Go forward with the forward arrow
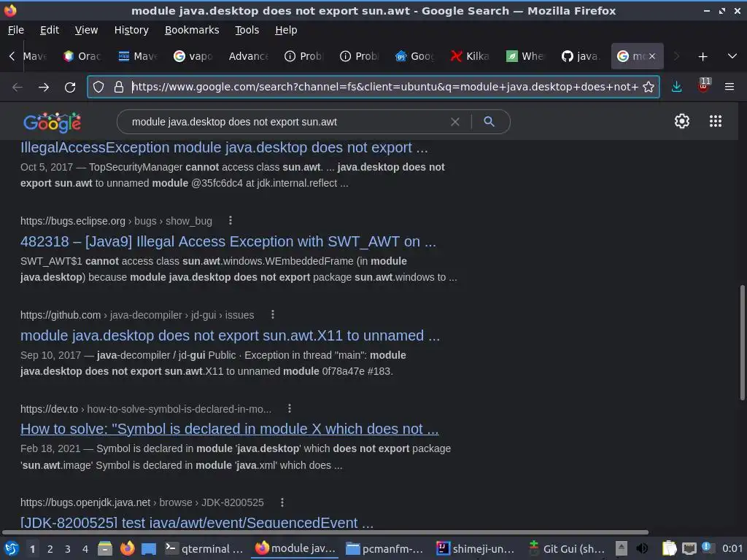The width and height of the screenshot is (747, 560). click(44, 87)
